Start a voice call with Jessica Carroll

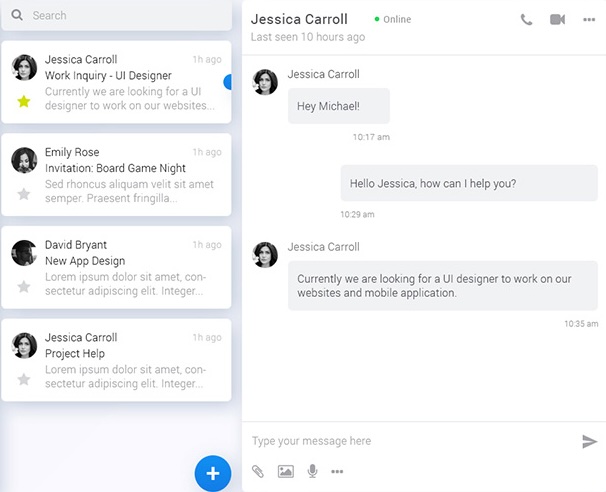coord(526,19)
